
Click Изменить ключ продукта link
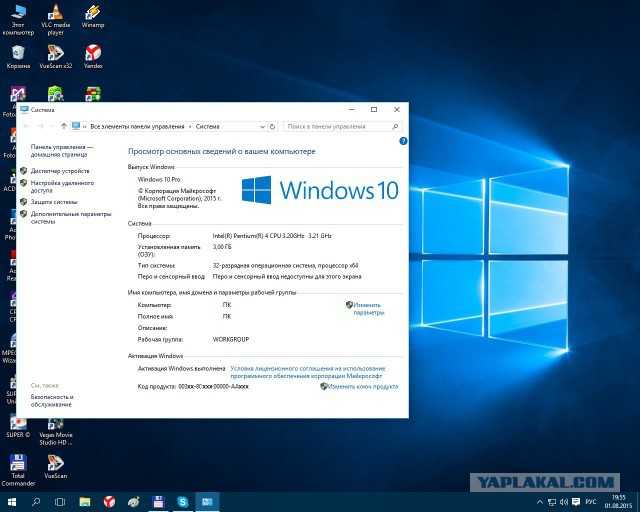click(x=363, y=386)
